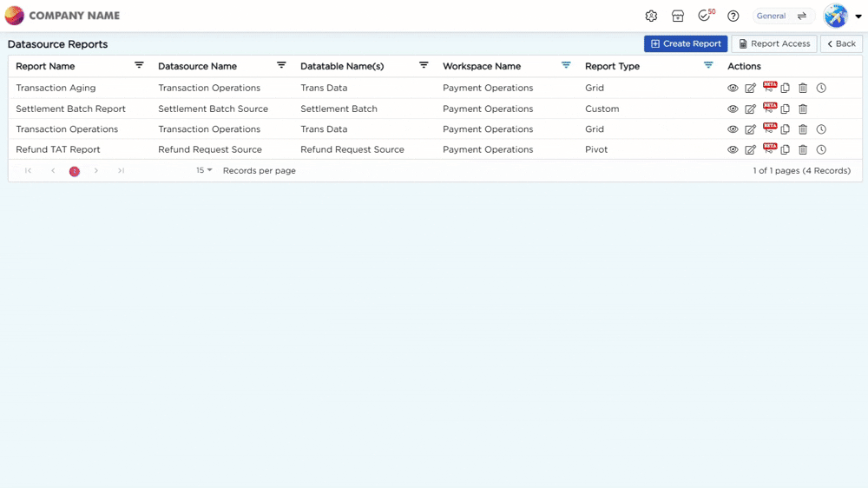Delete the Settlement Batch Report
The width and height of the screenshot is (868, 488).
click(x=803, y=109)
